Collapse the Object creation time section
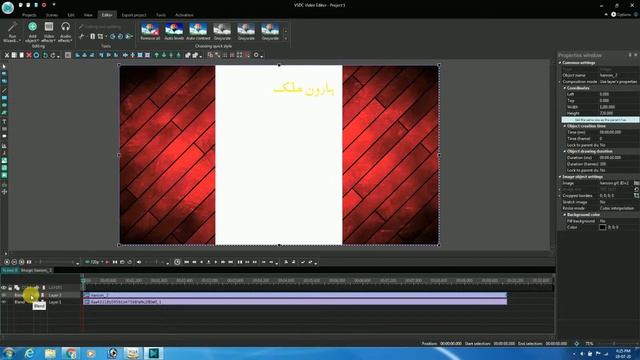The height and width of the screenshot is (360, 640). pyautogui.click(x=565, y=126)
